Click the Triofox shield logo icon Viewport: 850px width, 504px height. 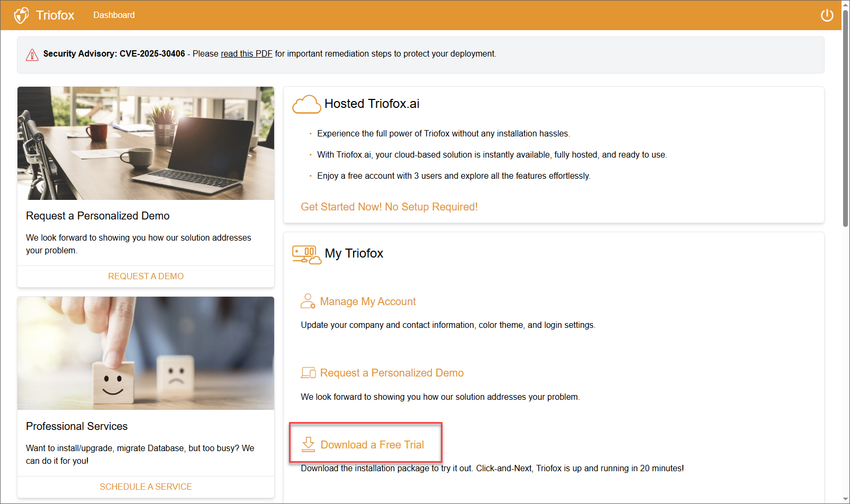[21, 15]
